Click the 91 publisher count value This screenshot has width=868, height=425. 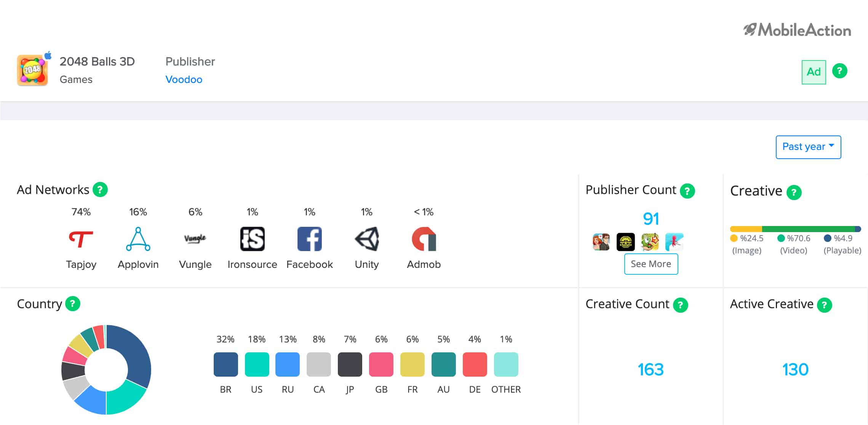(651, 219)
